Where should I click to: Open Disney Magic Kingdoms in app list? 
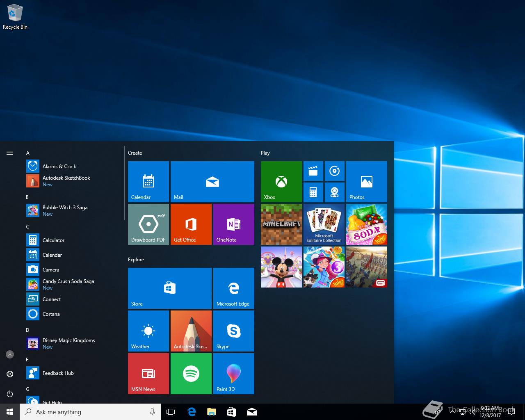coord(74,343)
